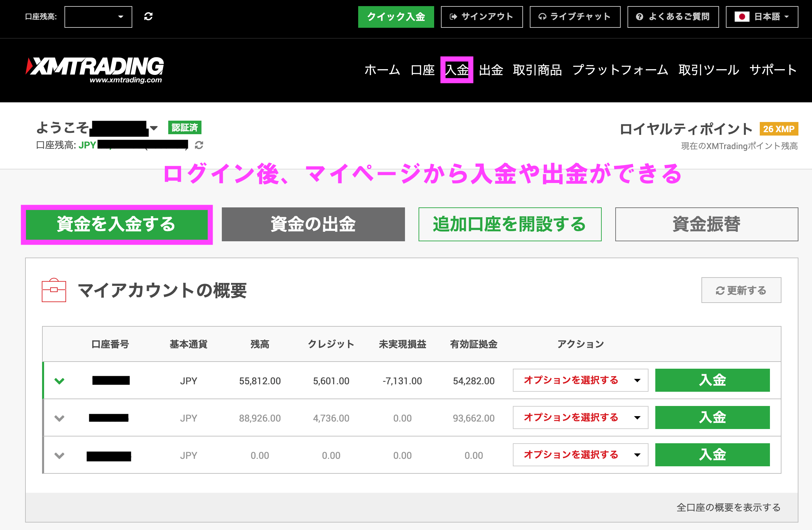Click the 有効証拠金 column header
The image size is (812, 530).
[x=473, y=344]
